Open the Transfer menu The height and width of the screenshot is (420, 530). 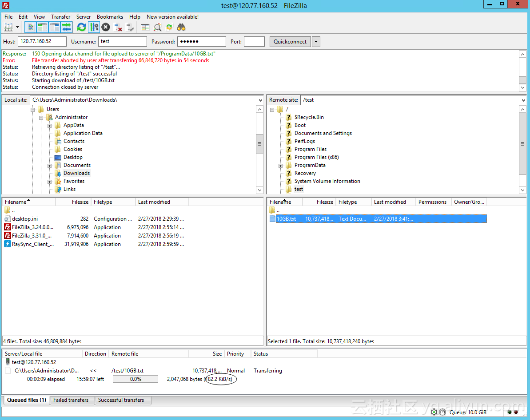click(x=61, y=16)
